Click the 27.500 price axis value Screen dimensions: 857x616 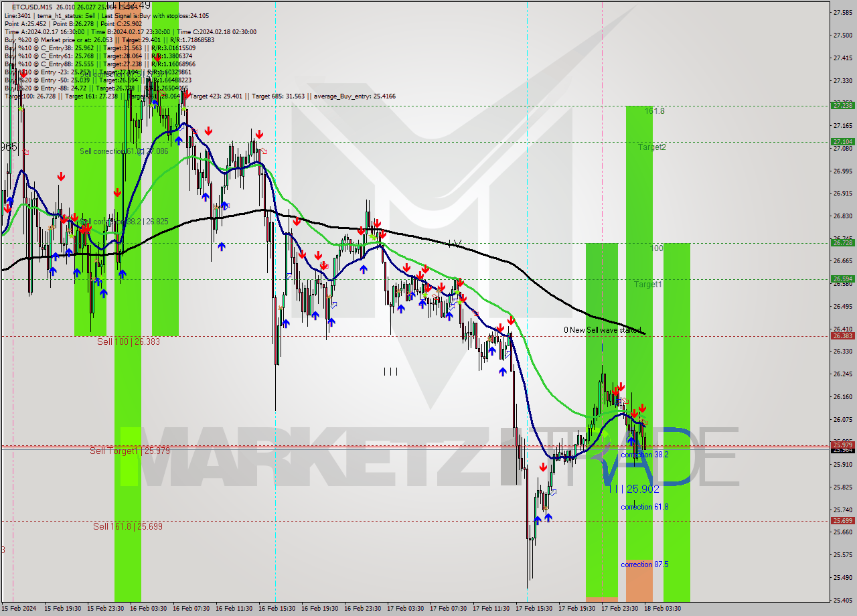coord(842,35)
